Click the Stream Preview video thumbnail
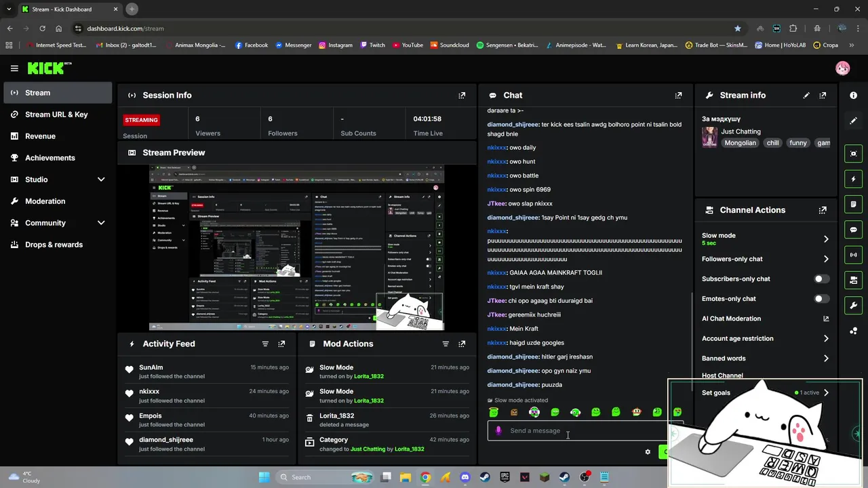 pos(296,247)
